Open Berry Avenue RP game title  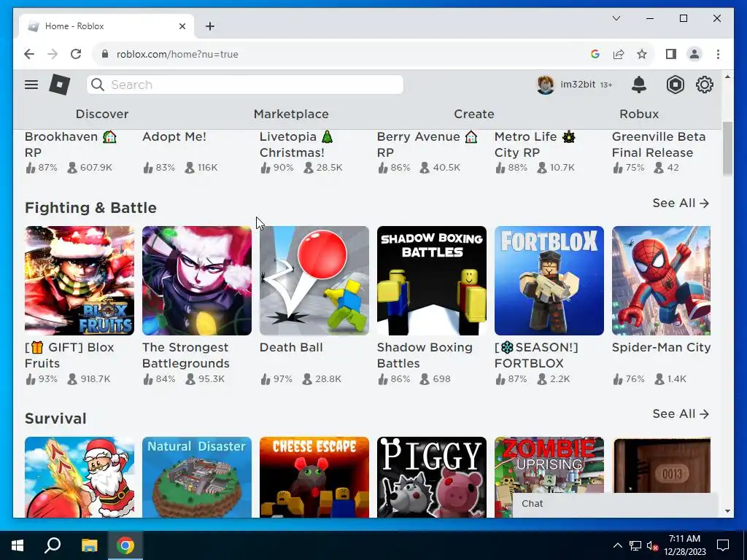click(427, 144)
